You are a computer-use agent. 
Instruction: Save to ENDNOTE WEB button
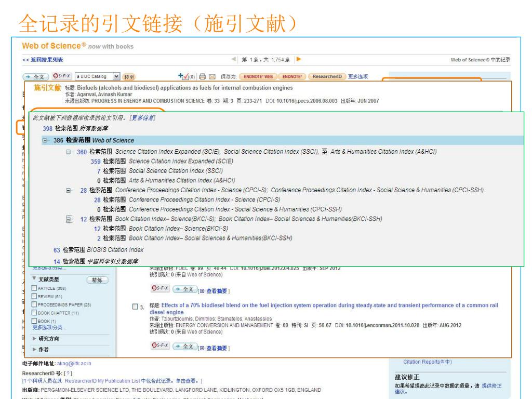pyautogui.click(x=258, y=76)
